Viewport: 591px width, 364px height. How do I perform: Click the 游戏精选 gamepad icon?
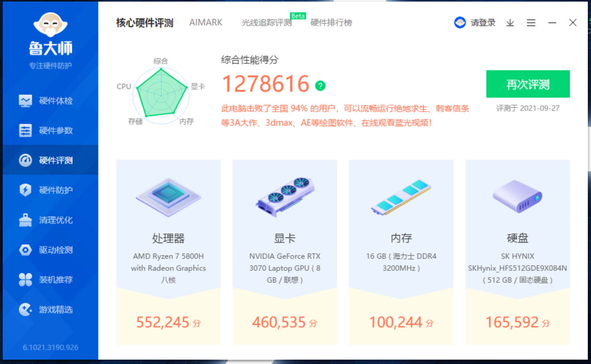(25, 309)
